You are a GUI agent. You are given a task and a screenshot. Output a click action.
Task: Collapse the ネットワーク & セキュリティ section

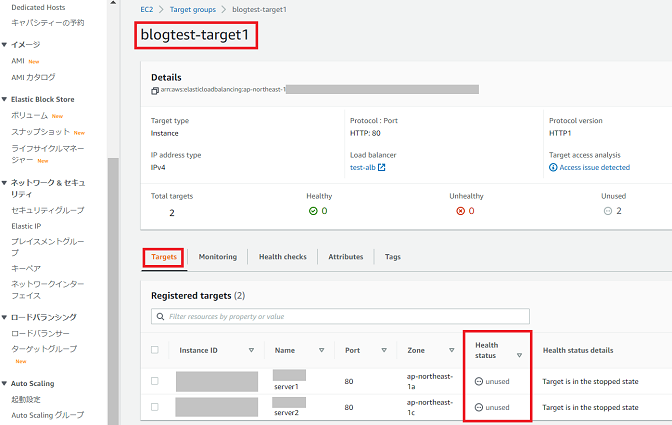tap(4, 183)
